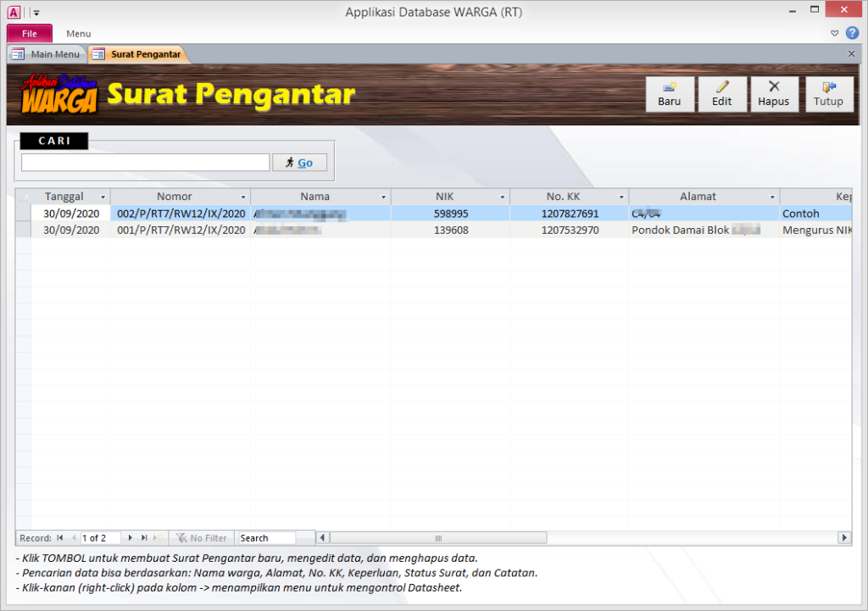Go to first record arrow
This screenshot has width=868, height=611.
[60, 538]
